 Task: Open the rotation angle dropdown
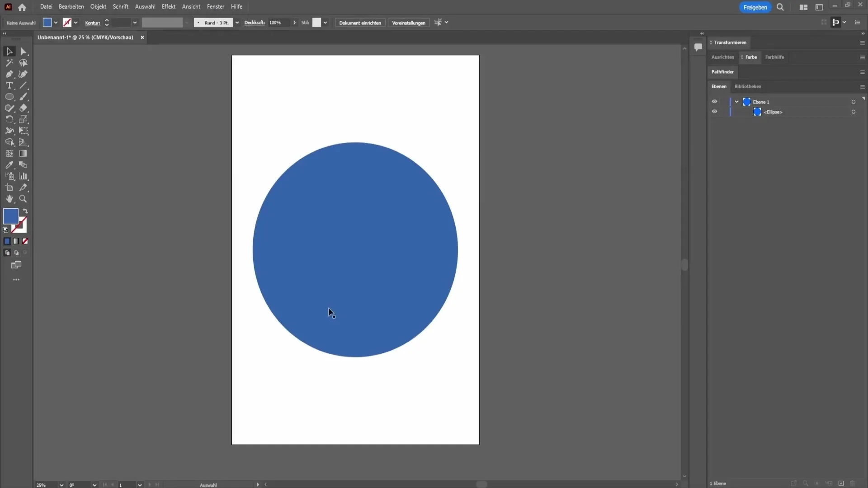tap(94, 485)
